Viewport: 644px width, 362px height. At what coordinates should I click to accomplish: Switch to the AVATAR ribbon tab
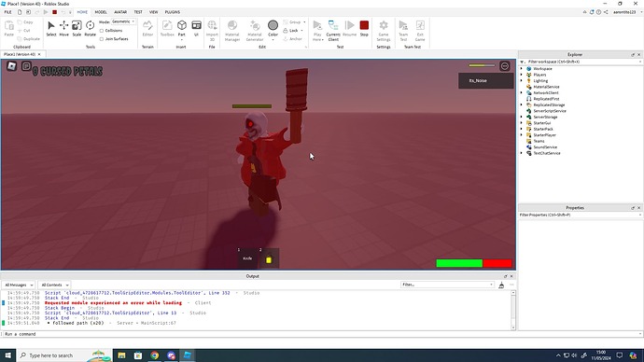point(120,12)
